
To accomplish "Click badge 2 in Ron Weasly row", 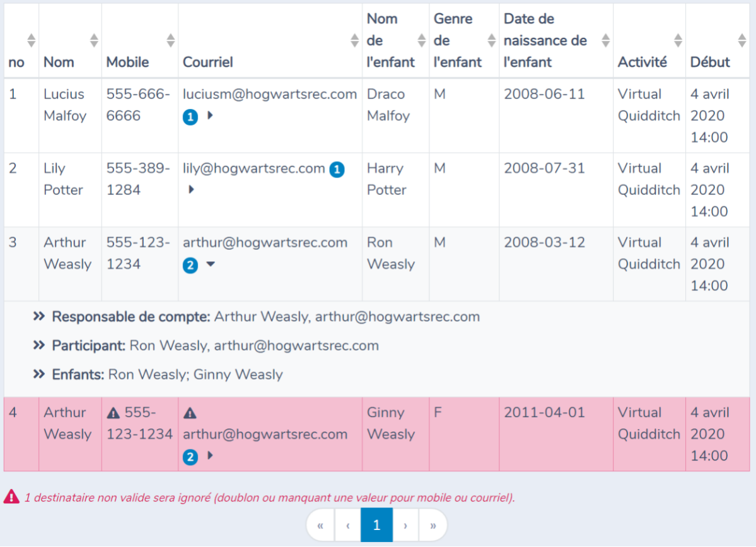I will (190, 265).
